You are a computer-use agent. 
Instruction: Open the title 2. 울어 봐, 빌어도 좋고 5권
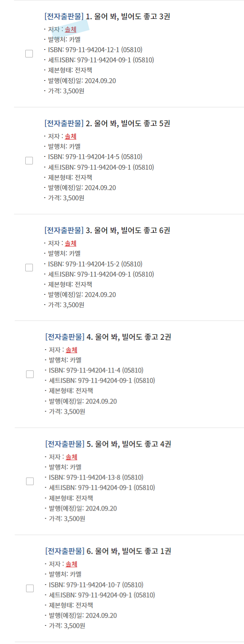pyautogui.click(x=128, y=124)
